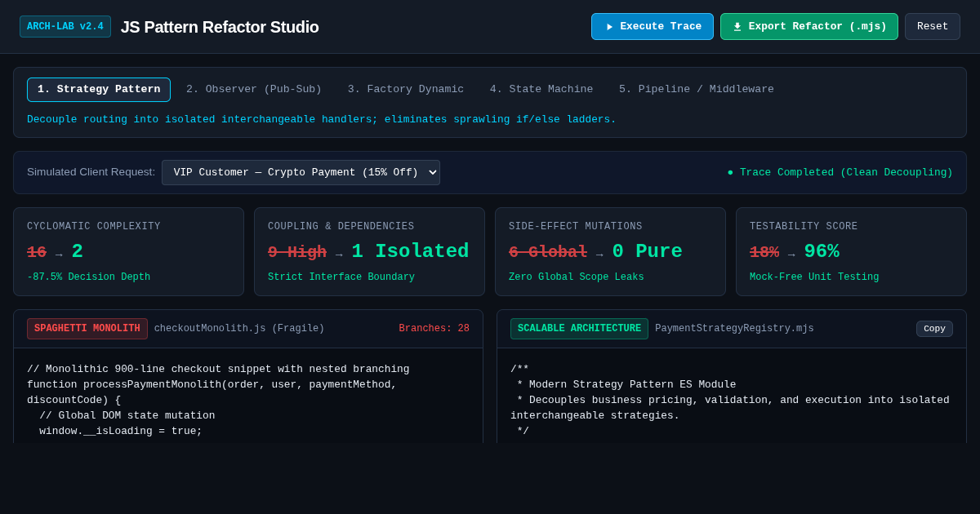
Task: Click the checkoutMonolith.js (Fragile) filename
Action: coord(239,329)
